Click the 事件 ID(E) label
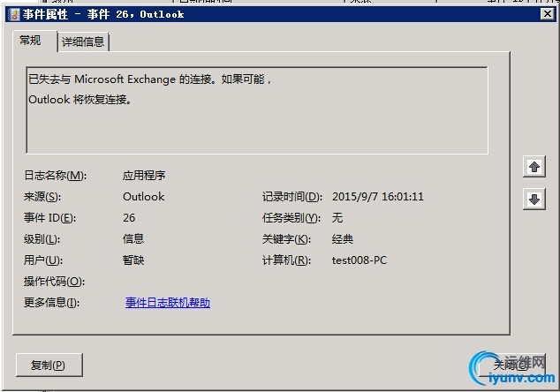The image size is (560, 392). [49, 218]
